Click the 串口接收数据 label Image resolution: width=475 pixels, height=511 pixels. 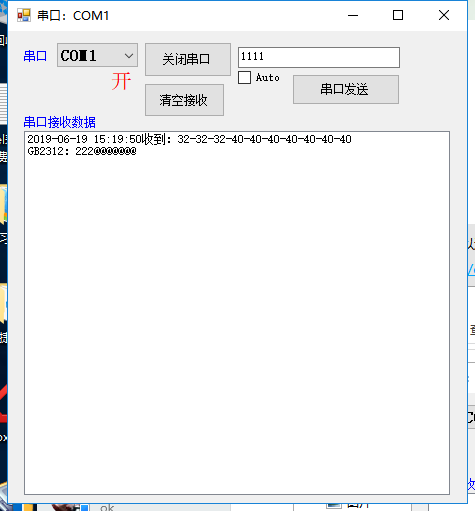click(x=59, y=122)
